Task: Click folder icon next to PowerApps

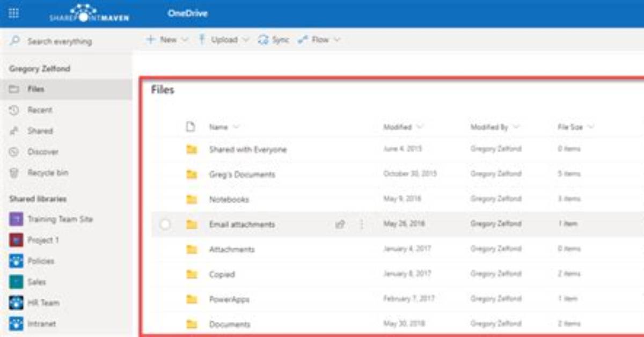Action: [x=192, y=299]
